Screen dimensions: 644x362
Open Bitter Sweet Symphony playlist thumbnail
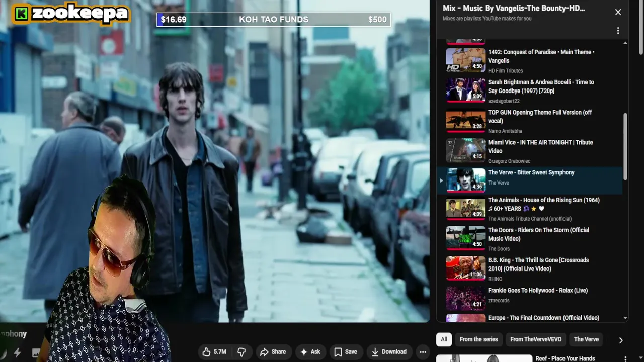pos(465,179)
